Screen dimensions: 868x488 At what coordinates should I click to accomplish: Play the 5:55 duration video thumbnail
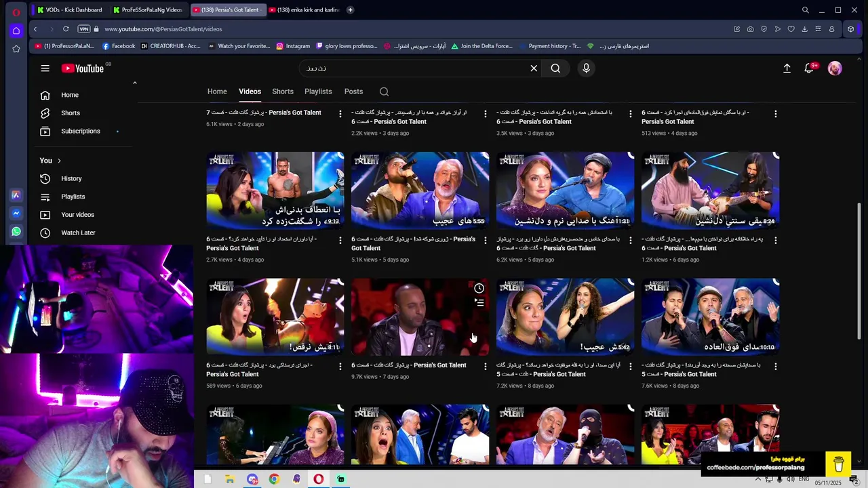[x=420, y=190]
